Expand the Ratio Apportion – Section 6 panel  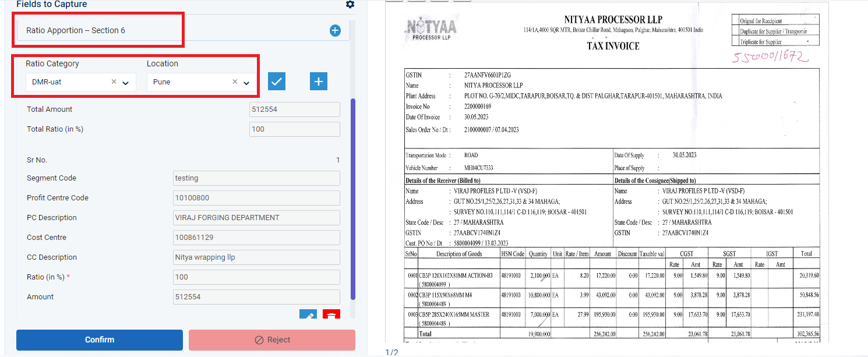183,30
